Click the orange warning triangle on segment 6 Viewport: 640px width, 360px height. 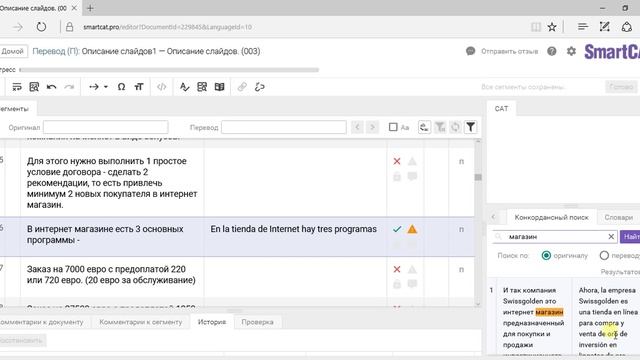point(412,229)
